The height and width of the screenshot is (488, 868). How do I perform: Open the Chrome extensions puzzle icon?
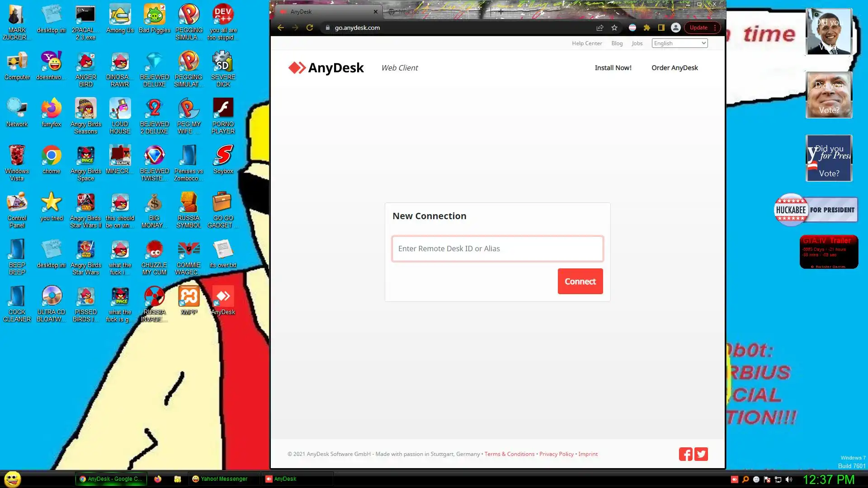(x=647, y=28)
